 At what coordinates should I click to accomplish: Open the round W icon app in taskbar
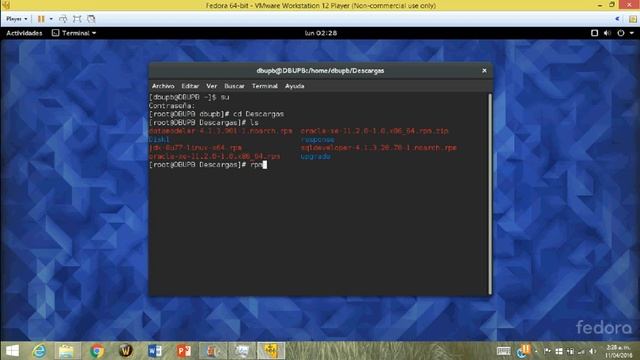tap(126, 351)
